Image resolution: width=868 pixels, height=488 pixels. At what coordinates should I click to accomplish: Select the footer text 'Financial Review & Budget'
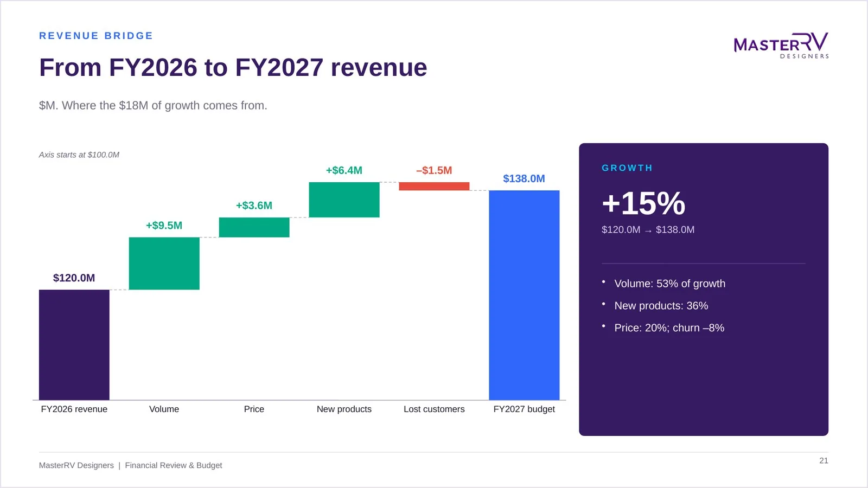pyautogui.click(x=174, y=465)
